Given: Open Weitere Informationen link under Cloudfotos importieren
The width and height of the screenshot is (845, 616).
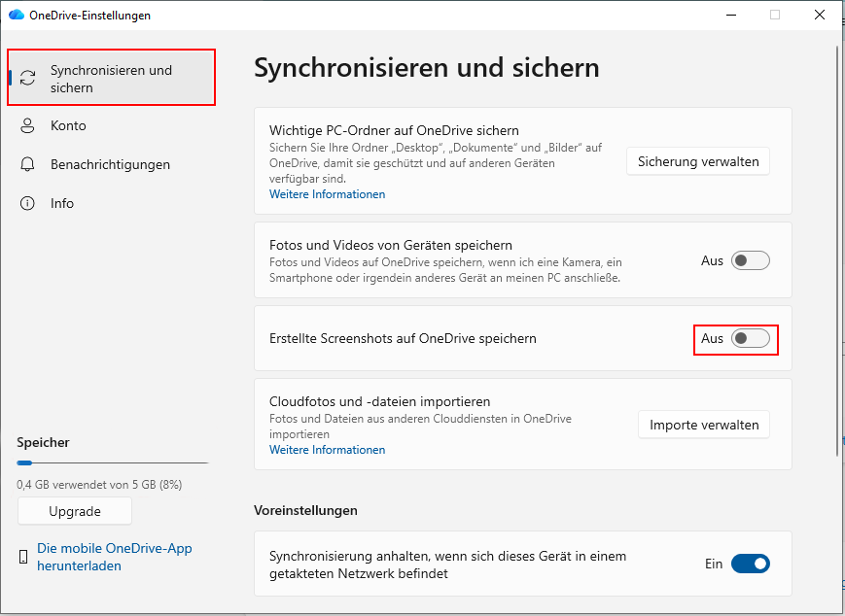Looking at the screenshot, I should [x=327, y=450].
